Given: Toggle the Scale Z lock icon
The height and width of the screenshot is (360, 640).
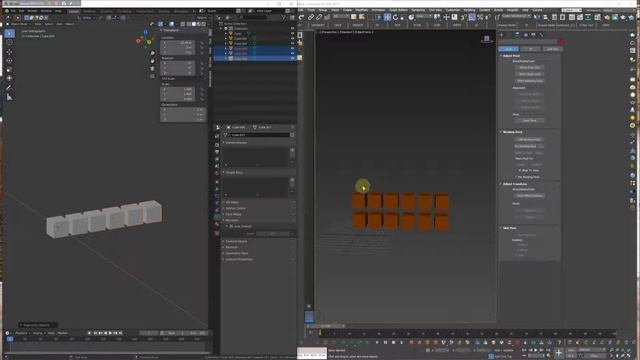Looking at the screenshot, I should pyautogui.click(x=202, y=99).
